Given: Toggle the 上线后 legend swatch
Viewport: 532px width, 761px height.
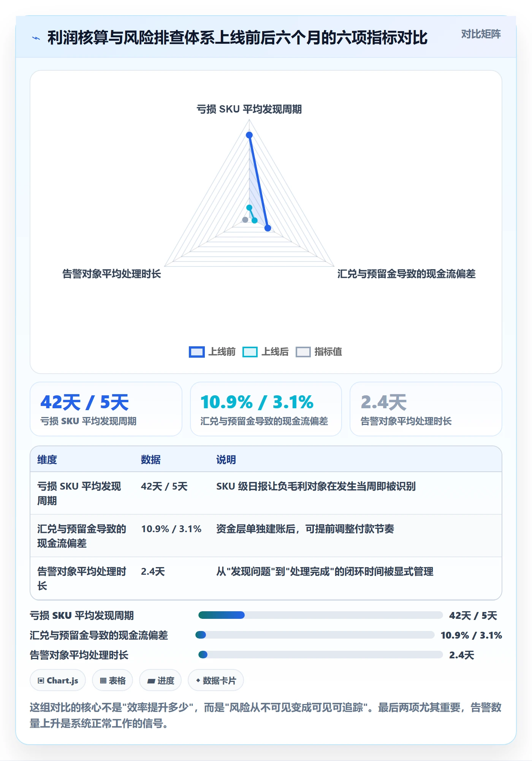Looking at the screenshot, I should click(x=250, y=352).
